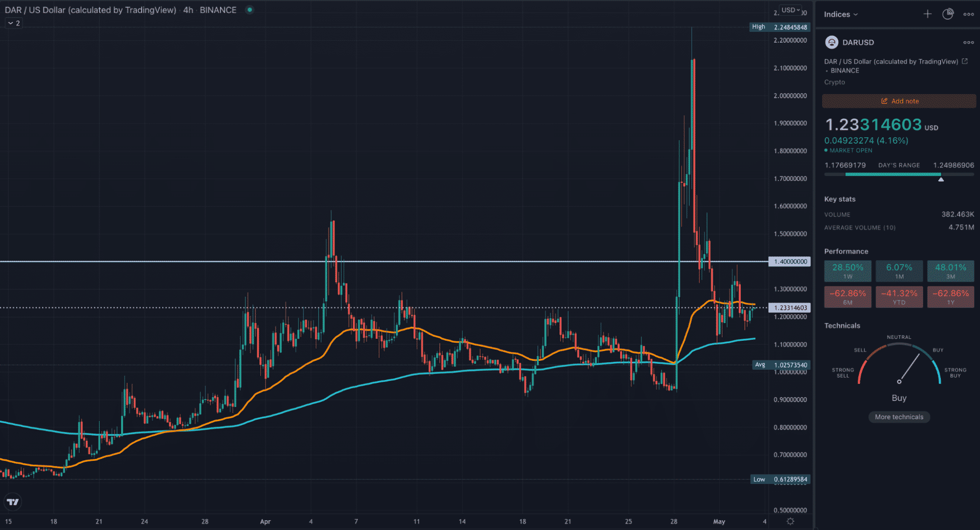The image size is (980, 530).
Task: Click the Avg price label 1.02573540
Action: pyautogui.click(x=781, y=365)
